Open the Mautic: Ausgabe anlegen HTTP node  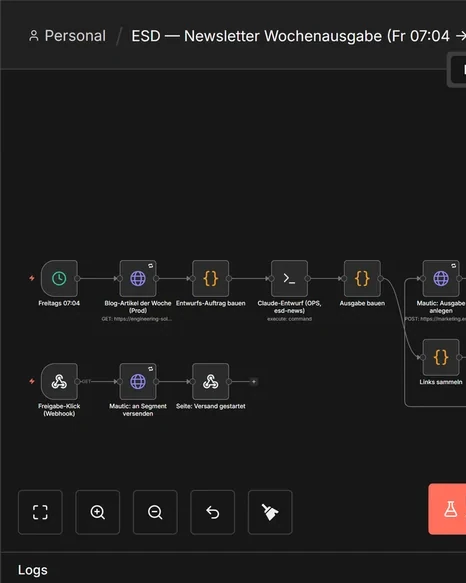[441, 278]
